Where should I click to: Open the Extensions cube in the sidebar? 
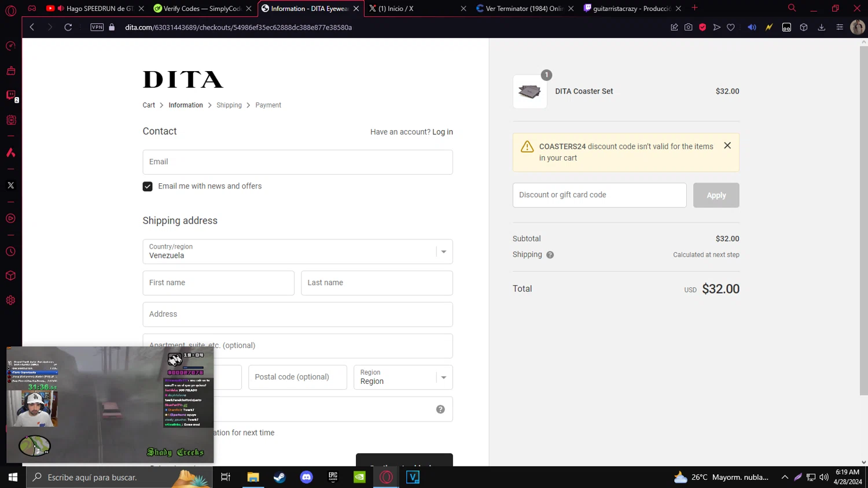(10, 276)
